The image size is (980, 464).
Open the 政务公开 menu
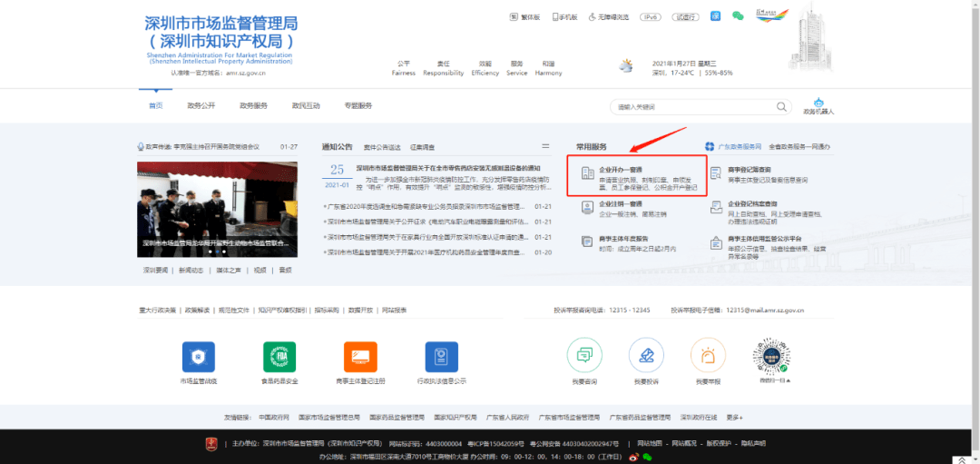(201, 105)
